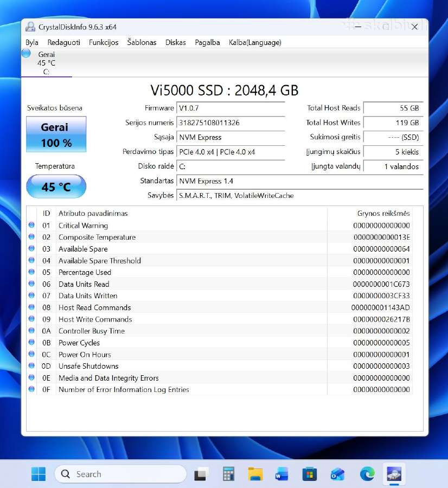Click the serial number field 318275108011326
Viewport: 448px width, 488px height.
coord(231,123)
